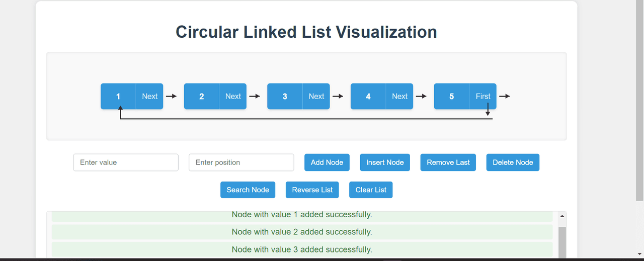
Task: Click the 'value 2 added successfully' log message
Action: [302, 232]
